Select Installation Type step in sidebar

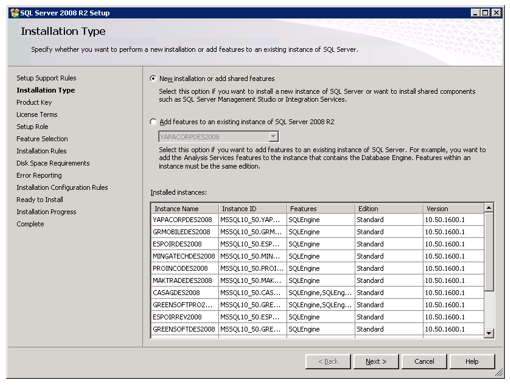(46, 90)
